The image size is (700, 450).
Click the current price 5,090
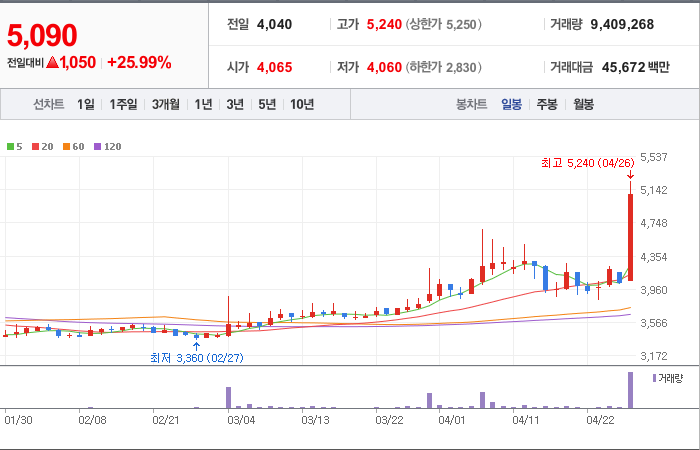(x=42, y=36)
